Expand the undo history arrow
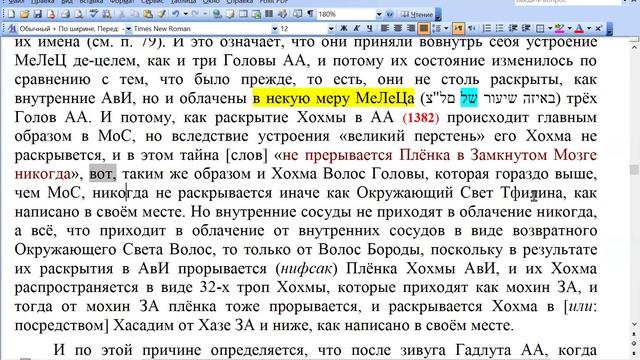The width and height of the screenshot is (640, 360). click(185, 14)
